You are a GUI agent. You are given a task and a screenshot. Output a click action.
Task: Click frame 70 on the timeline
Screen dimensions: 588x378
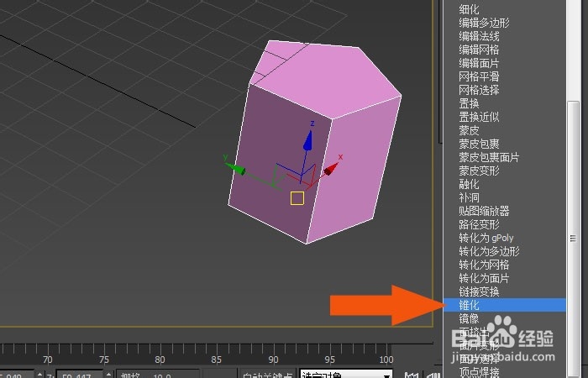click(48, 360)
